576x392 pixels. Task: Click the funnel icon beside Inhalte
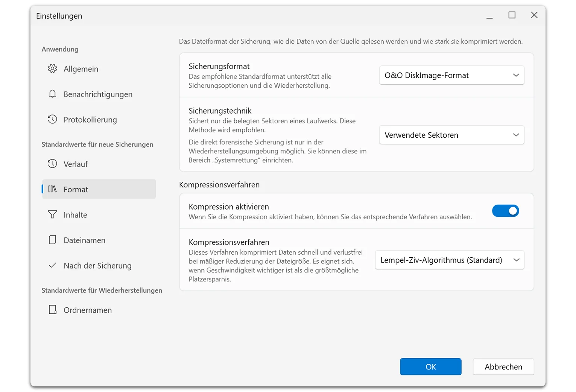coord(52,214)
